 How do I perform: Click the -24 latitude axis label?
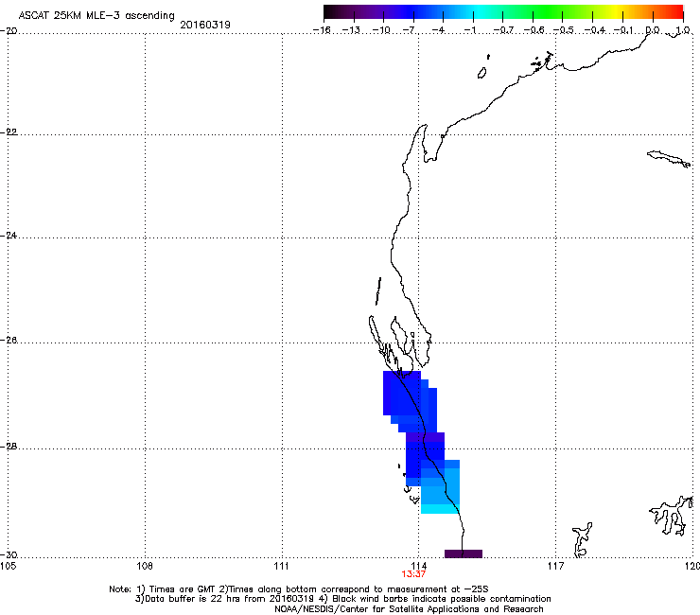click(9, 236)
